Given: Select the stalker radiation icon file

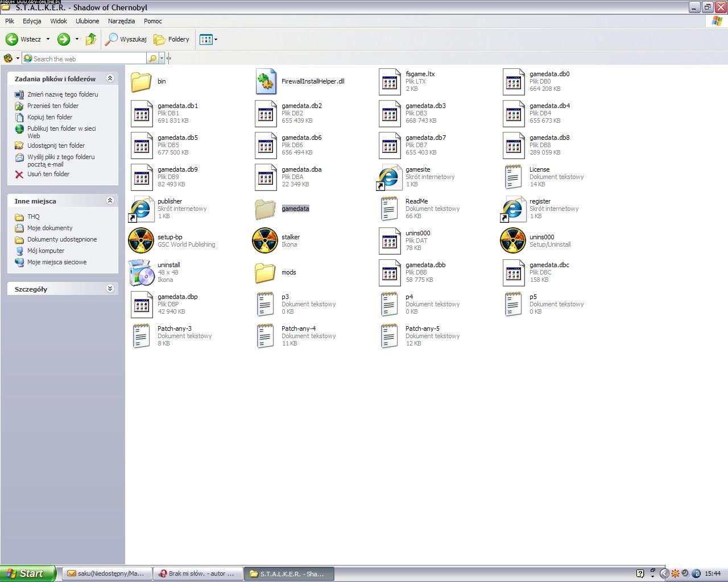Looking at the screenshot, I should point(265,240).
